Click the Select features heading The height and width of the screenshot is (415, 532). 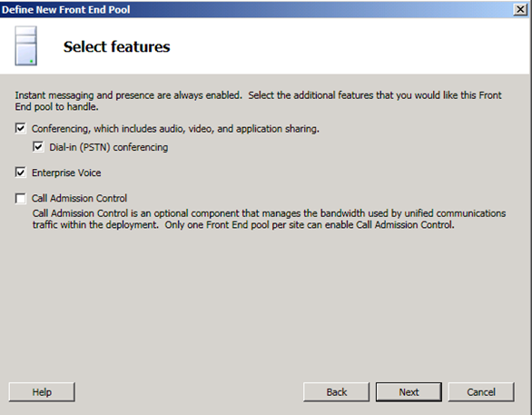coord(117,47)
